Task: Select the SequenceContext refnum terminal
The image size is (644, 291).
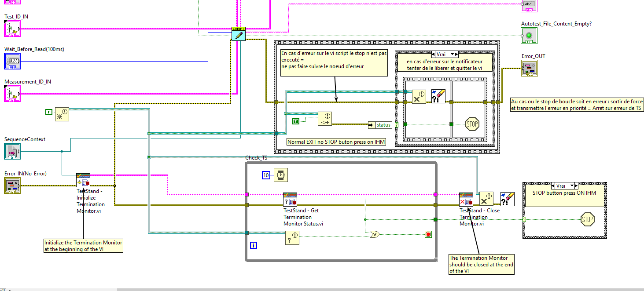Action: (x=12, y=151)
